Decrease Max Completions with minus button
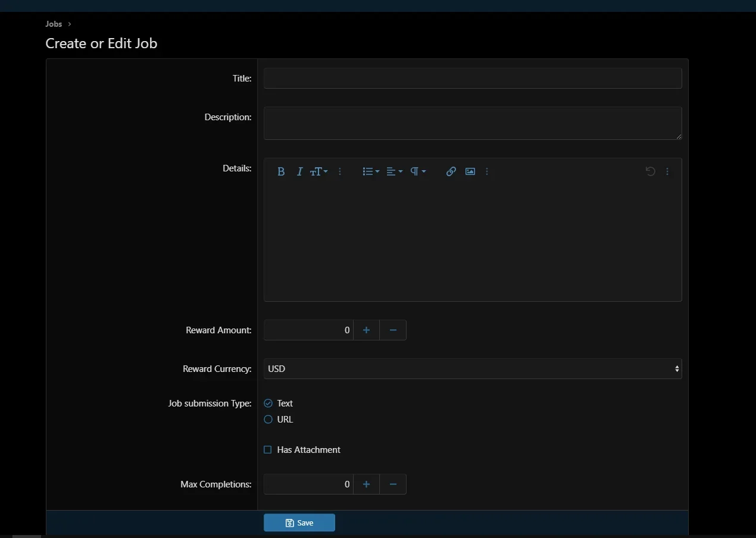This screenshot has width=756, height=538. coord(393,484)
